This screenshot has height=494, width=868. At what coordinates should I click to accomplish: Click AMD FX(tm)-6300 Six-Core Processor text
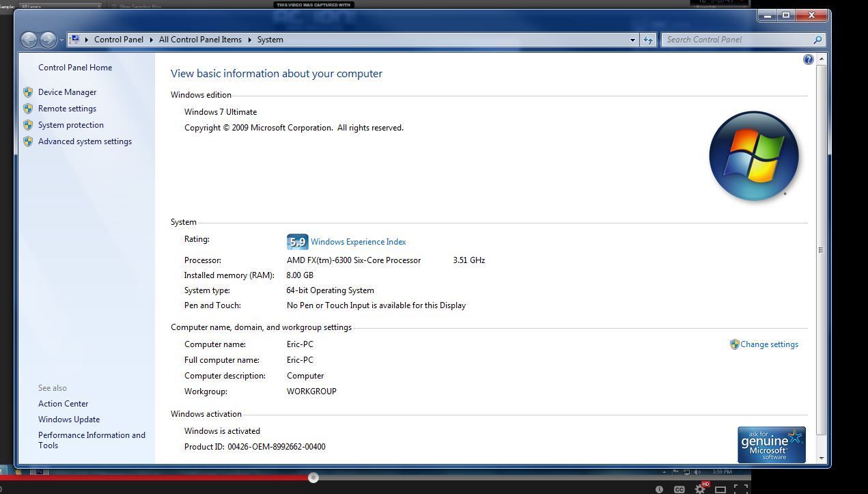click(354, 260)
